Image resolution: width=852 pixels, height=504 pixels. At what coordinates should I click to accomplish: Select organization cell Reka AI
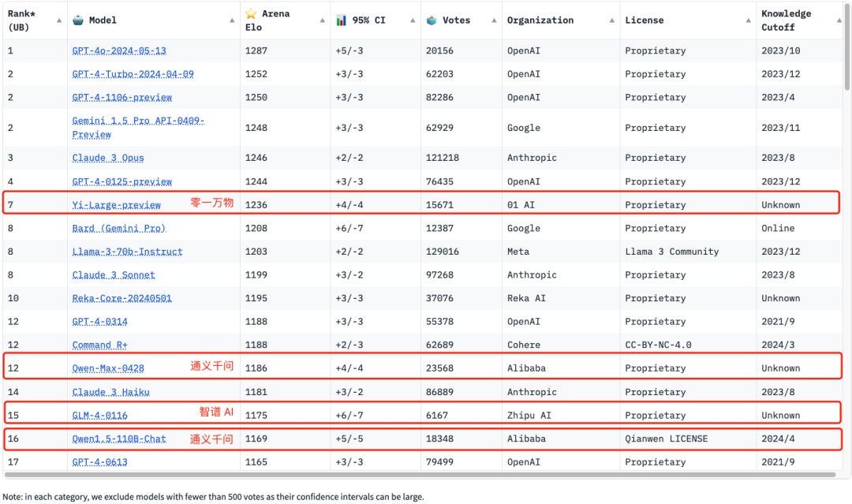526,298
